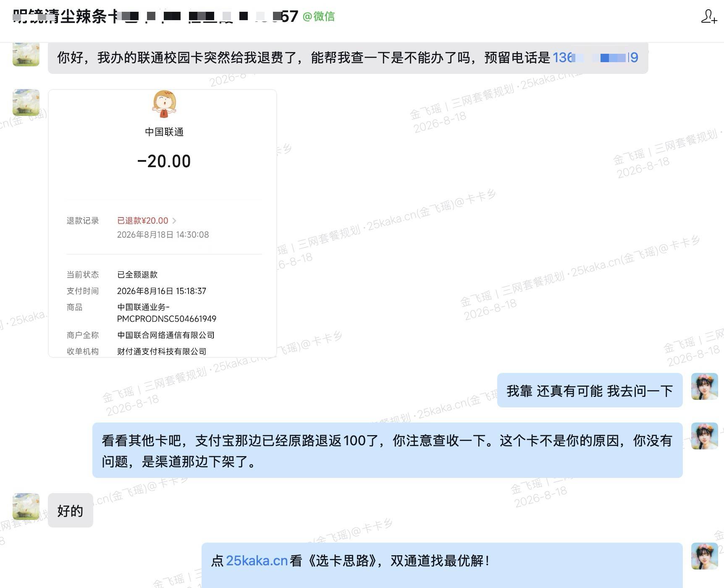Click agent avatar beside the 25kaka.cn message
The height and width of the screenshot is (588, 724).
point(705,556)
